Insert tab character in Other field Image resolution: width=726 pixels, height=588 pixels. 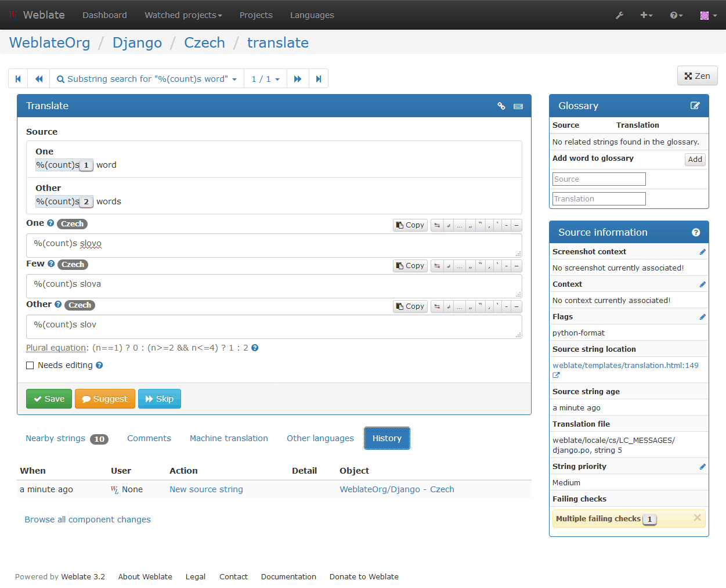tap(437, 306)
